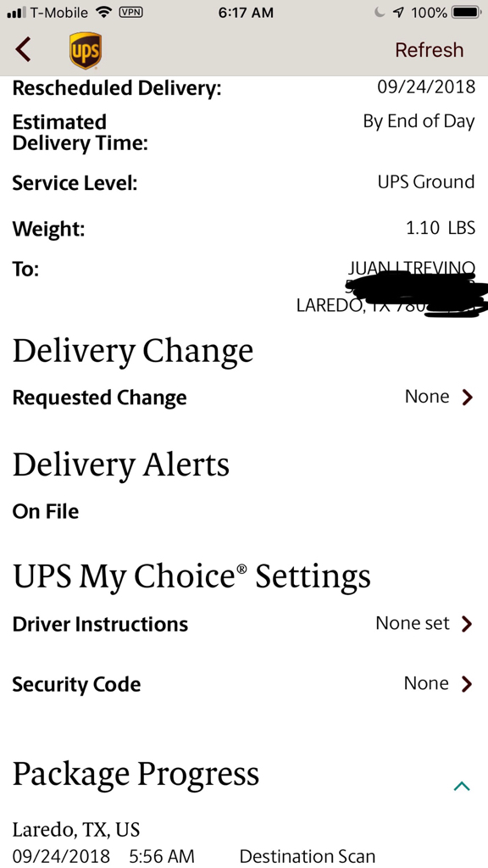Tap the Do Not Disturb moon icon
Screen dimensions: 488x868
[380, 12]
